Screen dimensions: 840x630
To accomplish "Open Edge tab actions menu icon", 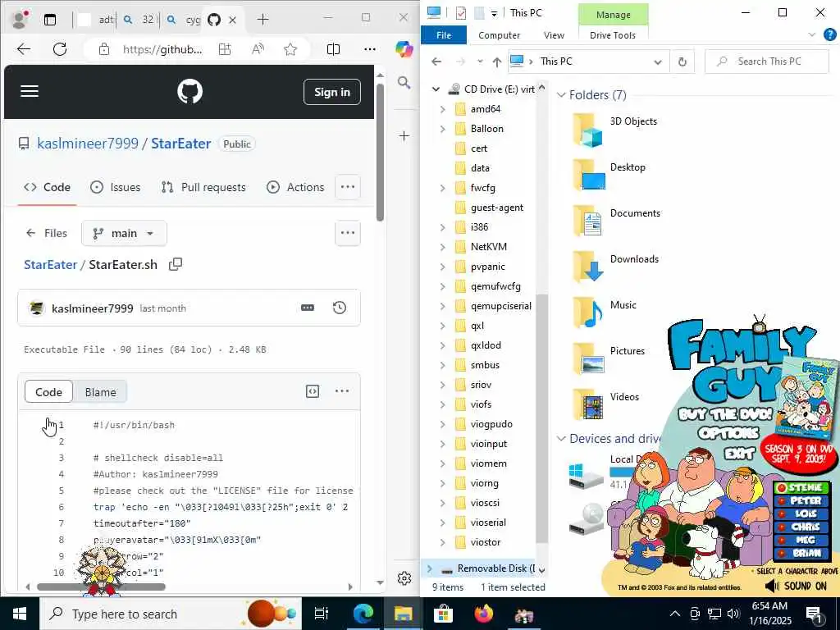I will [x=50, y=20].
